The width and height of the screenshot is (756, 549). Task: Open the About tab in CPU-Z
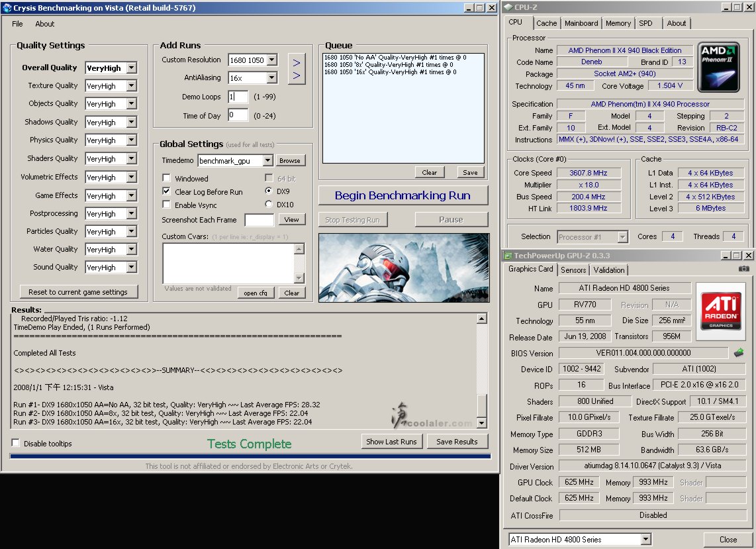[677, 23]
